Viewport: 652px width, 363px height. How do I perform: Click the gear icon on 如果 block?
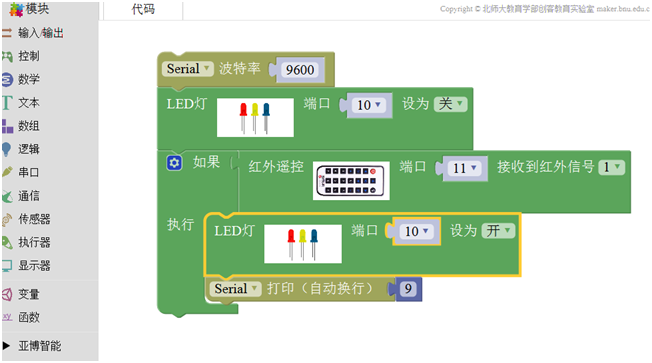[174, 163]
